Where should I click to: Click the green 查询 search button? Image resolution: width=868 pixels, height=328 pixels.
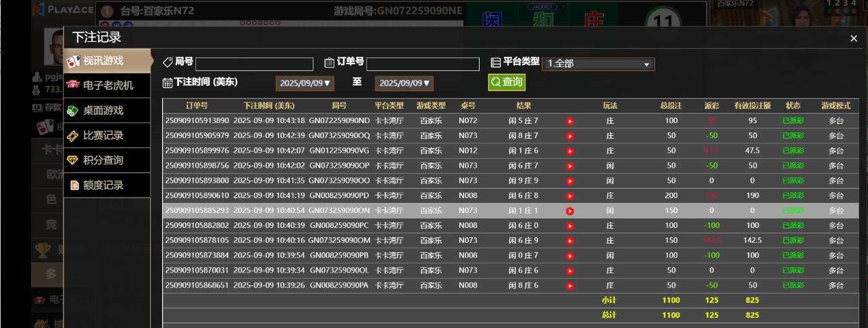tap(507, 82)
